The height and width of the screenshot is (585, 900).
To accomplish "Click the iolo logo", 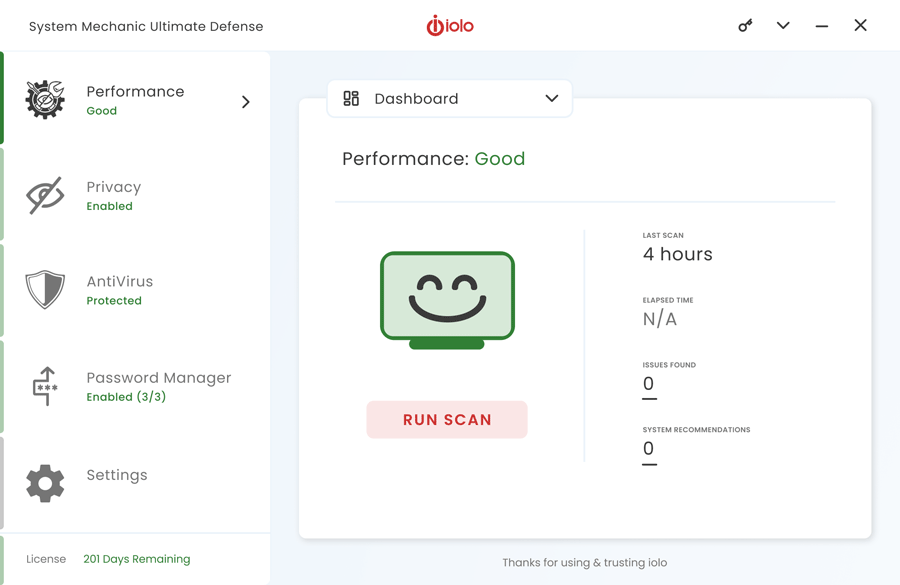I will (x=450, y=25).
